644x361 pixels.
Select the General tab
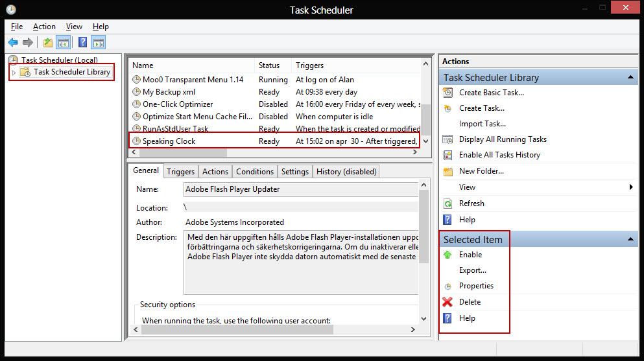coord(146,170)
